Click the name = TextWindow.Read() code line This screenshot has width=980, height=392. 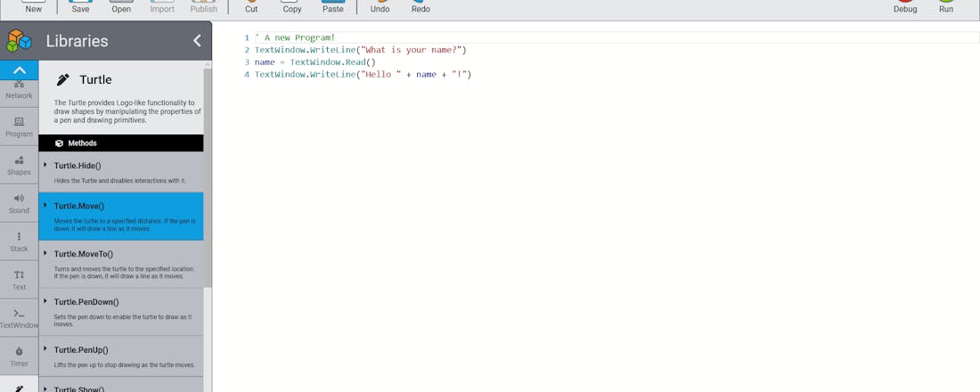pos(314,61)
